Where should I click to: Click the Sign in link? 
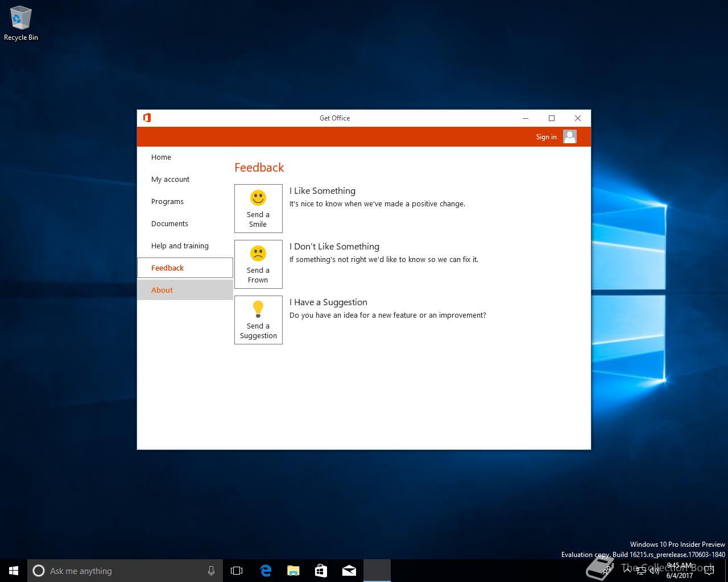pyautogui.click(x=546, y=137)
